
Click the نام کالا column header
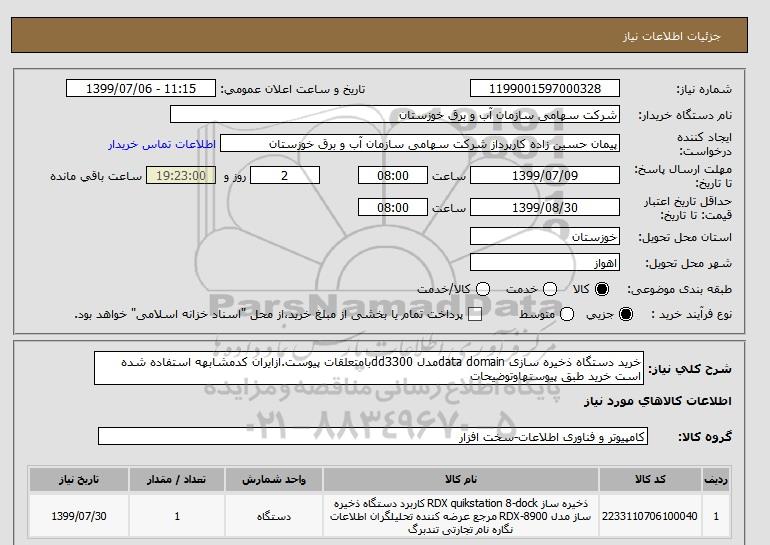pos(461,480)
